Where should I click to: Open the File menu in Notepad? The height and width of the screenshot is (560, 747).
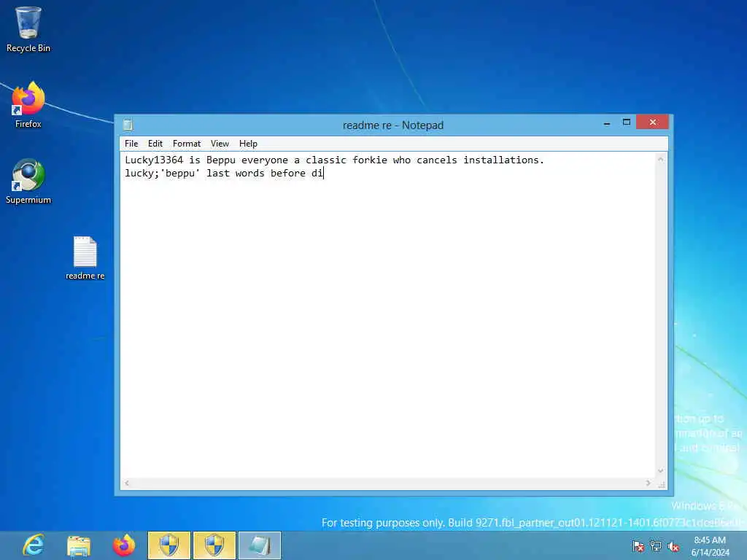pyautogui.click(x=131, y=144)
